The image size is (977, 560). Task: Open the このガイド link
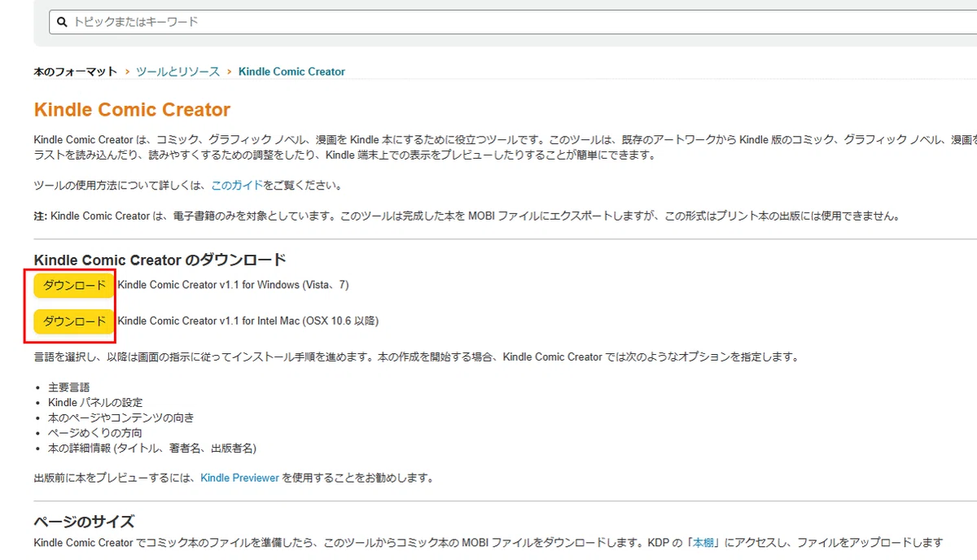[237, 186]
